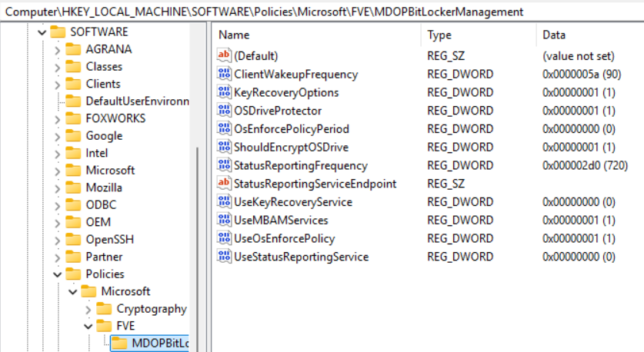Expand the AGRANA key
This screenshot has height=352, width=644.
point(57,50)
